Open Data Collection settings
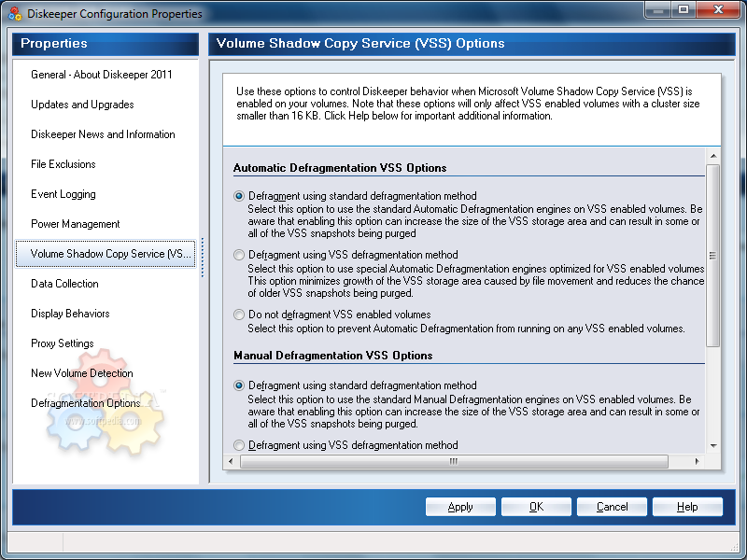The width and height of the screenshot is (747, 560). (x=64, y=284)
